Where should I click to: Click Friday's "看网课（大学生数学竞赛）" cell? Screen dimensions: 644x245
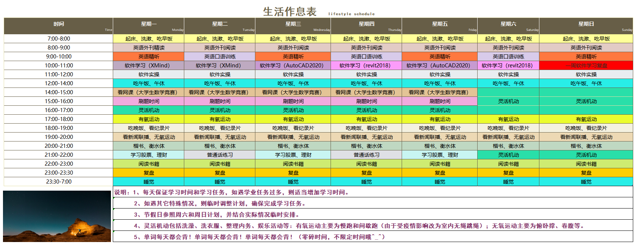point(440,92)
